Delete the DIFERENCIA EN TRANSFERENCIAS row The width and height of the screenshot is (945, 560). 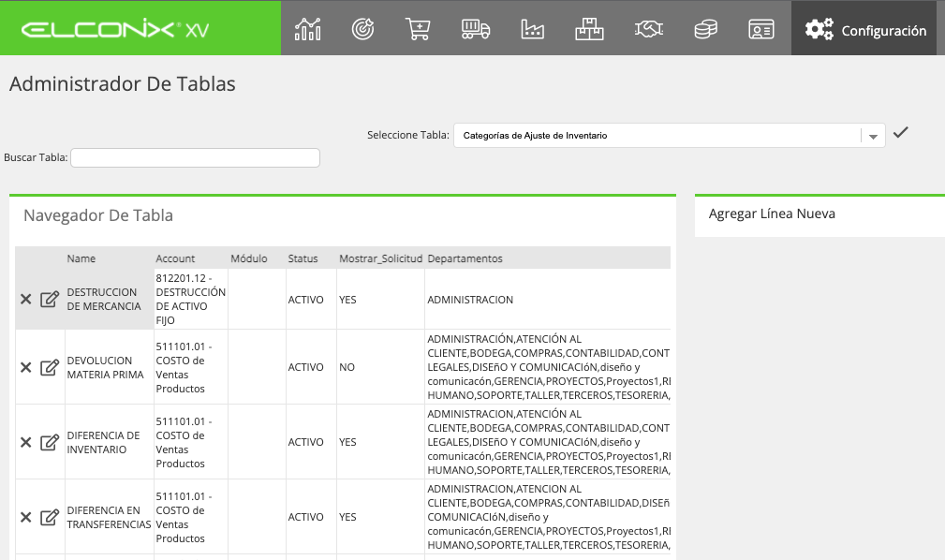[x=26, y=517]
